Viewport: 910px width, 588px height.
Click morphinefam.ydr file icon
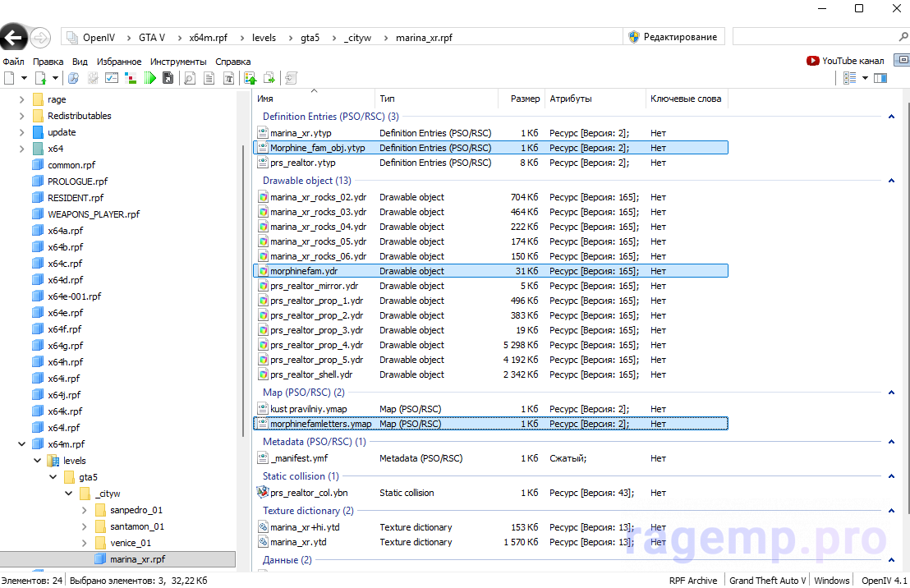coord(263,271)
